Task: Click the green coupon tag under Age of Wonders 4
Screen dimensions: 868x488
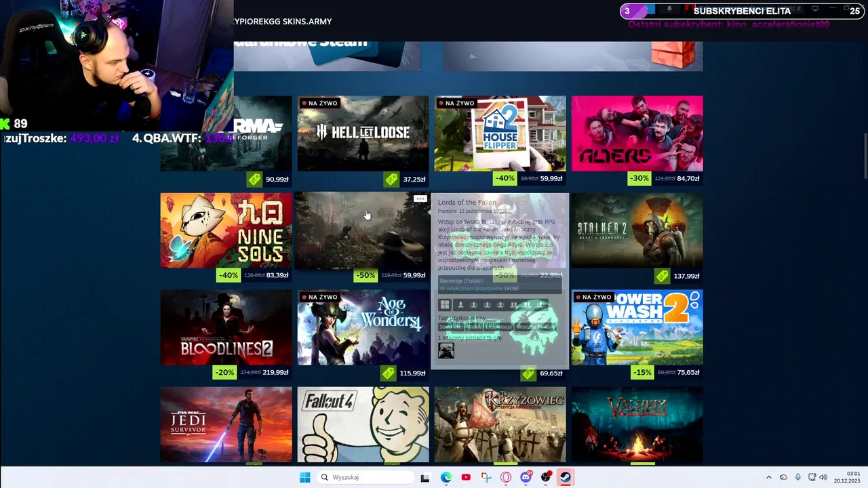Action: [x=389, y=373]
